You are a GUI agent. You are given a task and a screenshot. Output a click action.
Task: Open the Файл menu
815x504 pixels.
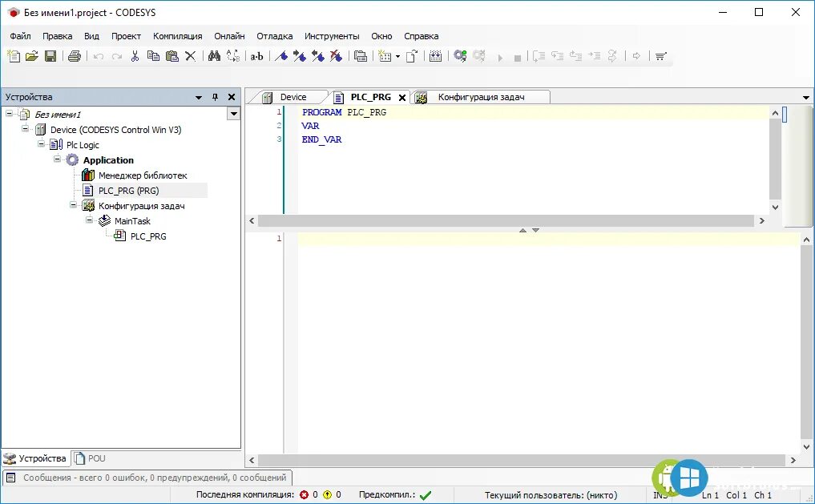(x=20, y=36)
